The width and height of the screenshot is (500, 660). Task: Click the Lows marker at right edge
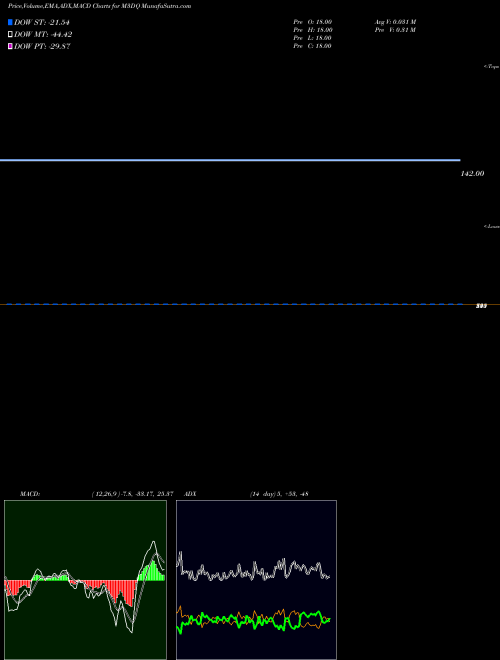[492, 226]
